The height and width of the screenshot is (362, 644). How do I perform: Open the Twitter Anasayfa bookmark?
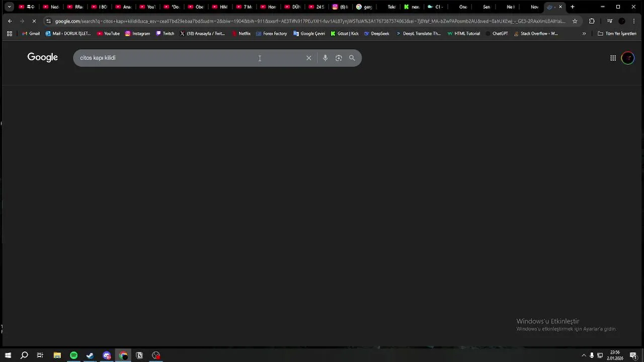pos(202,34)
